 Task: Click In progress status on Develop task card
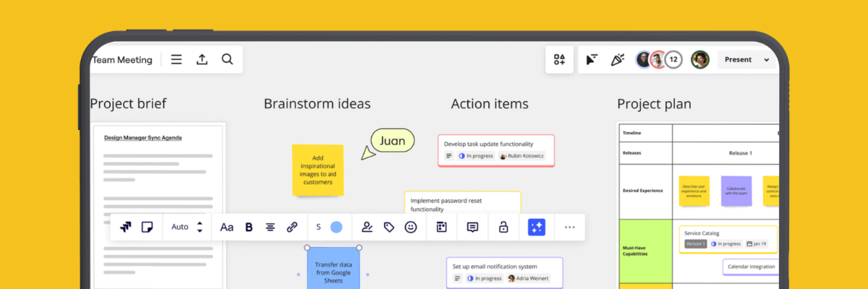(475, 155)
